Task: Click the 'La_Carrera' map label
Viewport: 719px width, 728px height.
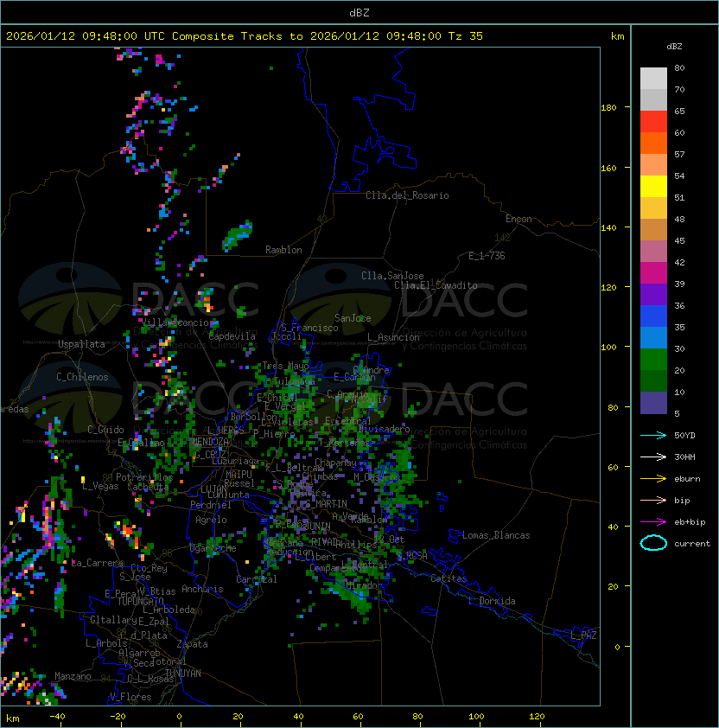Action: [97, 563]
